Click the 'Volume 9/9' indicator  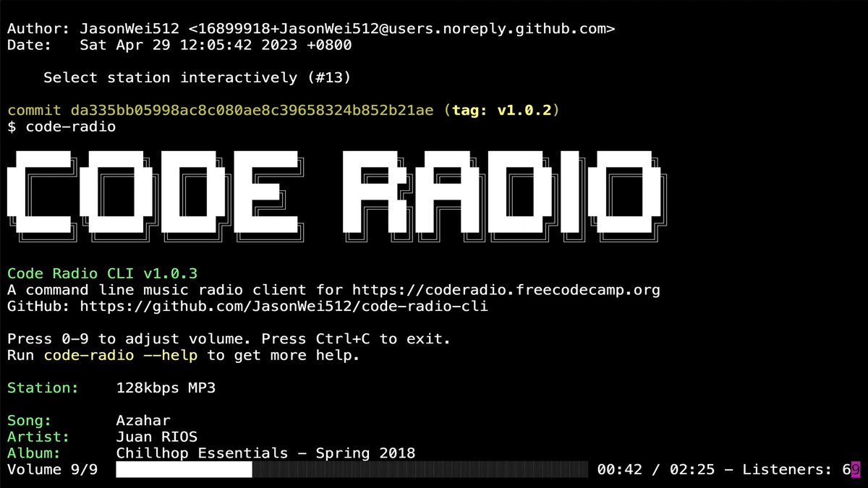point(52,470)
